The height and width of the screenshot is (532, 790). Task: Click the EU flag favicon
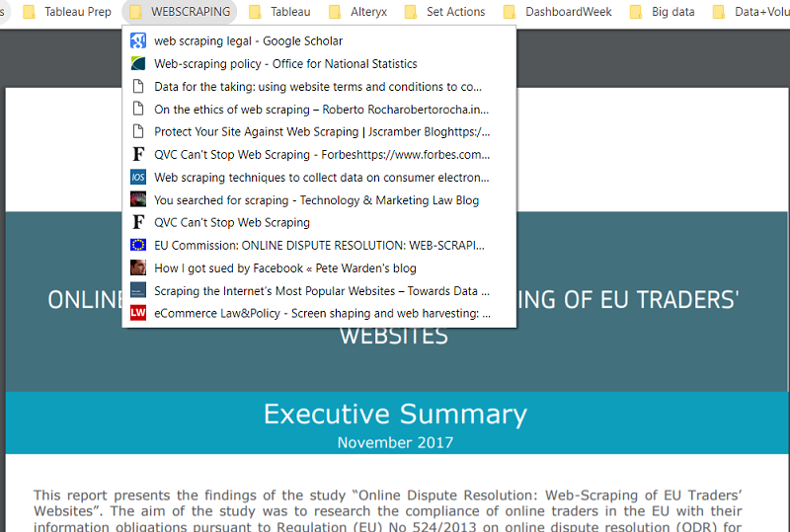click(x=138, y=245)
